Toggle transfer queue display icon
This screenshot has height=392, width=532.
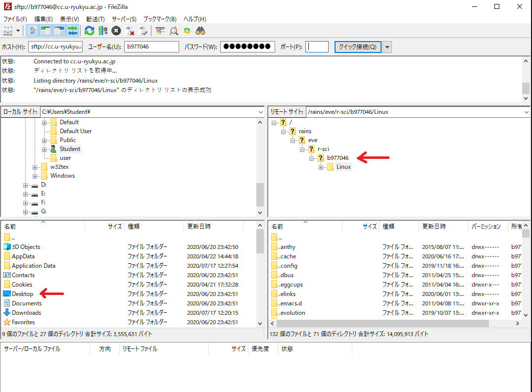click(73, 31)
